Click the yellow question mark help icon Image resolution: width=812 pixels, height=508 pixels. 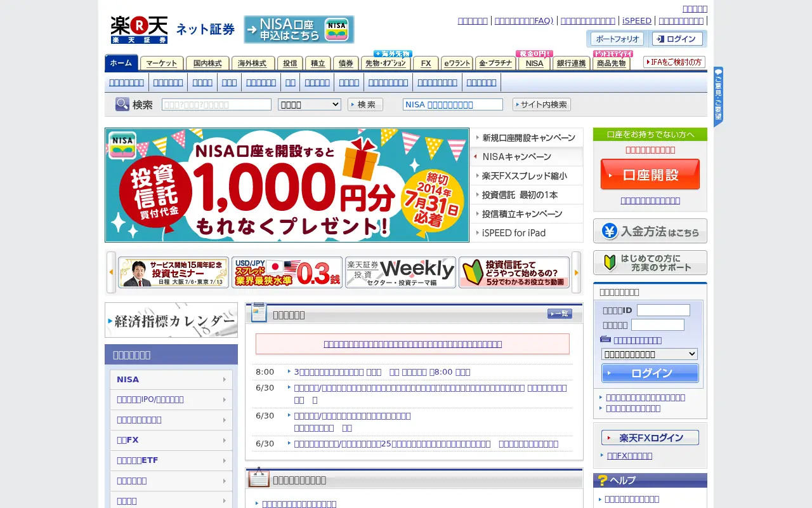click(x=602, y=480)
